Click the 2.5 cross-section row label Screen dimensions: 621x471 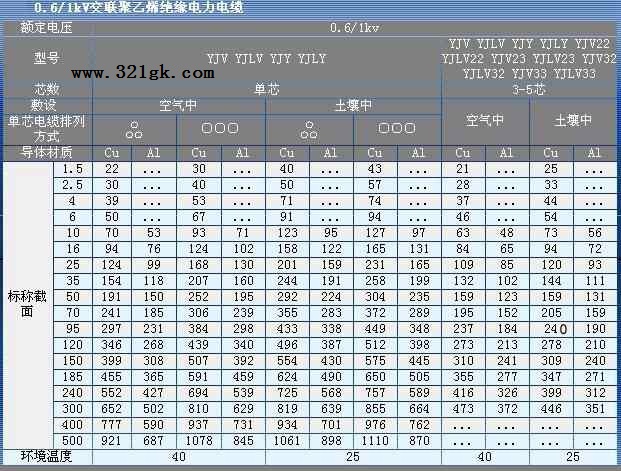73,185
